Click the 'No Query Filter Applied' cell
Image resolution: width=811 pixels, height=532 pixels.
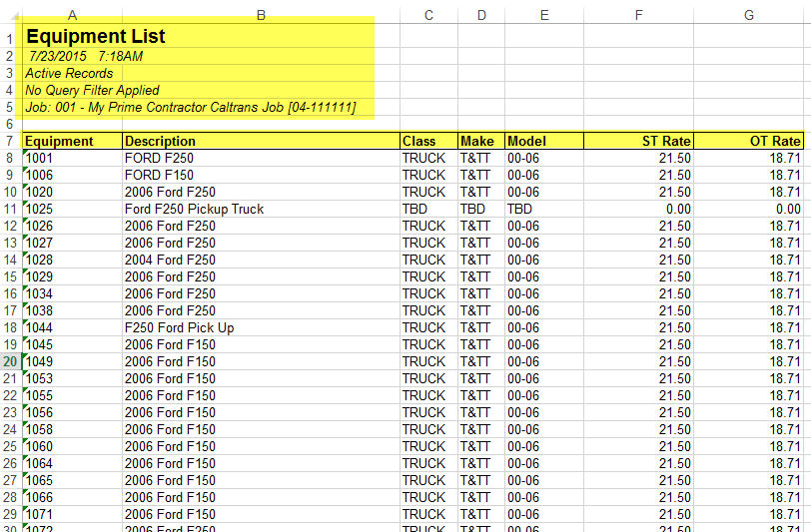click(x=72, y=90)
